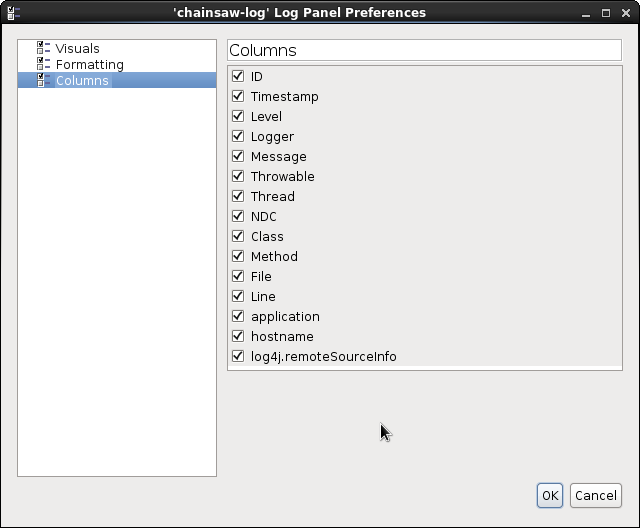Image resolution: width=640 pixels, height=528 pixels.
Task: Click the Columns tree node icon
Action: tap(44, 80)
